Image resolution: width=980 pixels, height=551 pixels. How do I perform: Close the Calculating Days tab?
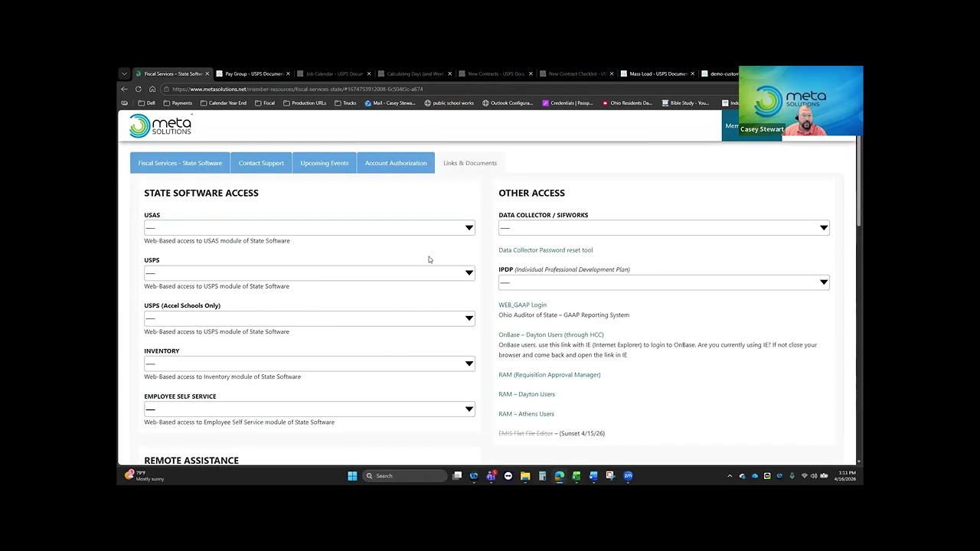pyautogui.click(x=449, y=73)
